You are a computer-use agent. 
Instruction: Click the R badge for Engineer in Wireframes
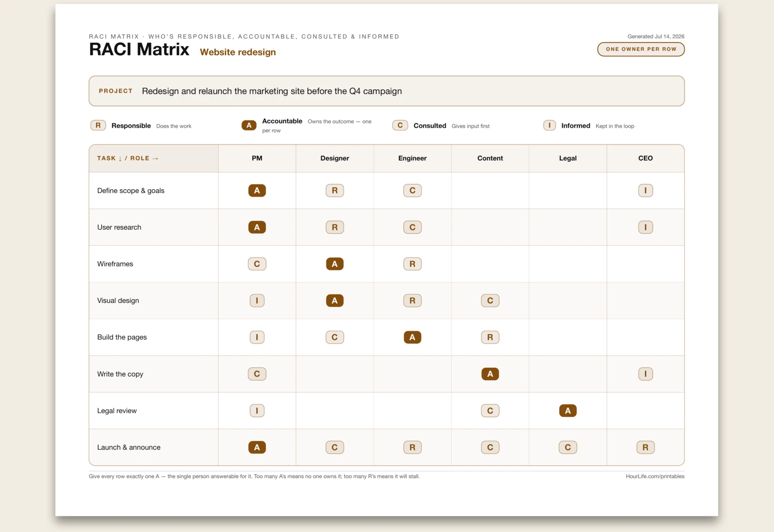click(x=413, y=264)
